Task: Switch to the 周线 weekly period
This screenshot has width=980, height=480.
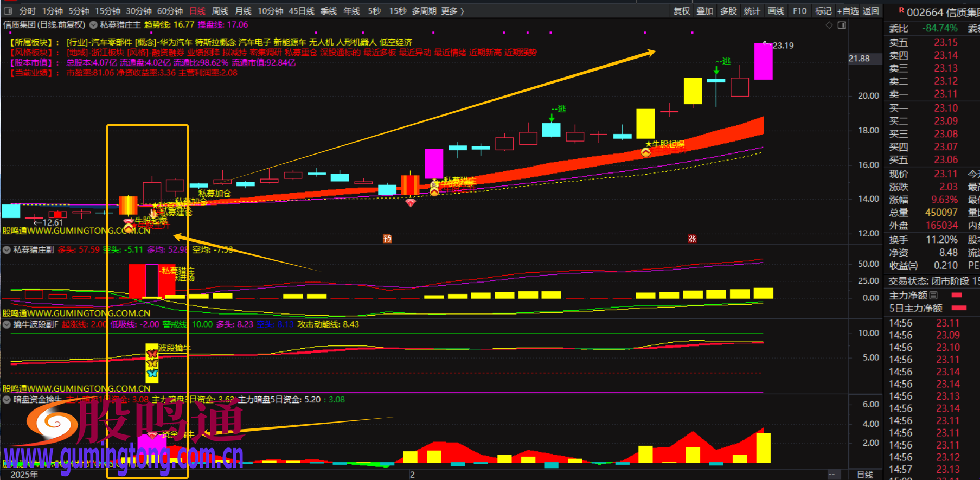Action: point(220,11)
